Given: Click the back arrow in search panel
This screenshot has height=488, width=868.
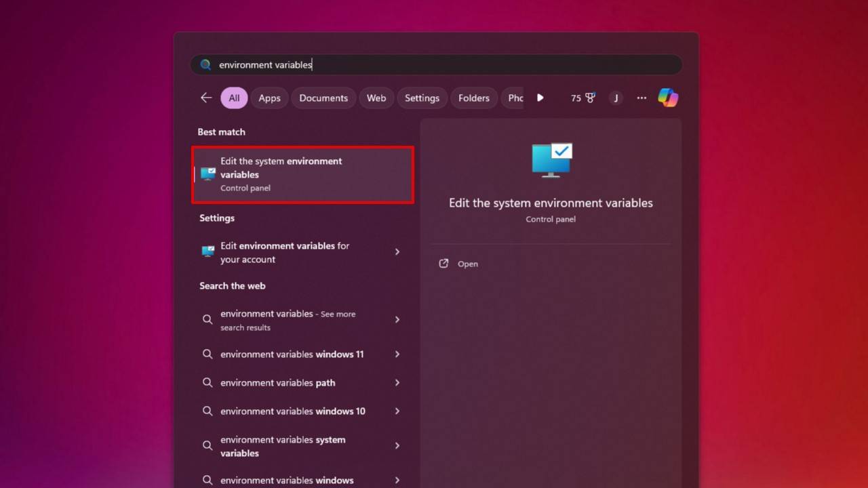Looking at the screenshot, I should click(x=206, y=98).
